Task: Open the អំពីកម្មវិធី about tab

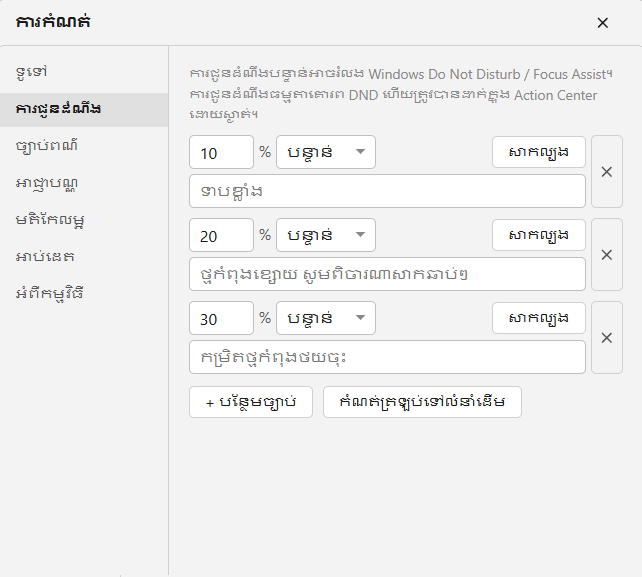Action: pos(84,294)
